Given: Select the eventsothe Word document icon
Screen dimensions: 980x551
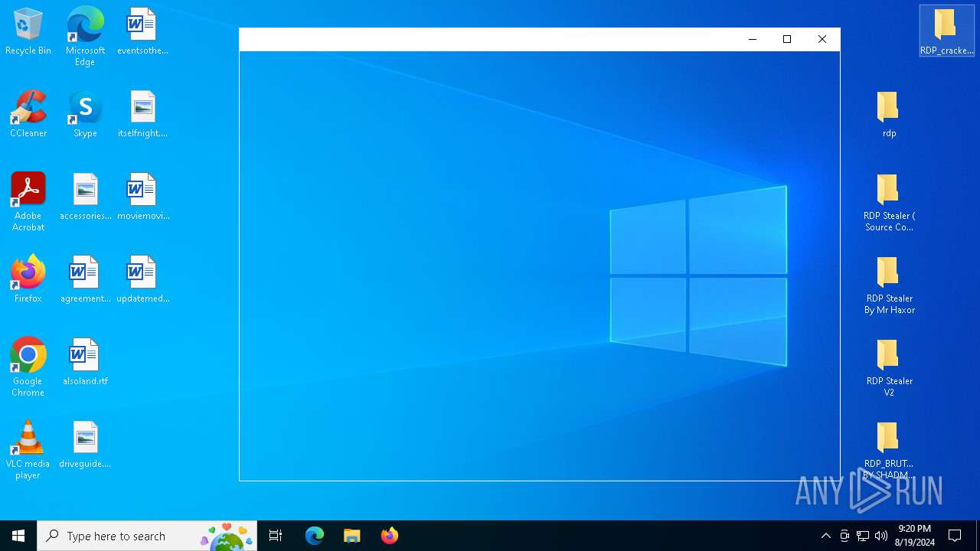Looking at the screenshot, I should click(142, 31).
